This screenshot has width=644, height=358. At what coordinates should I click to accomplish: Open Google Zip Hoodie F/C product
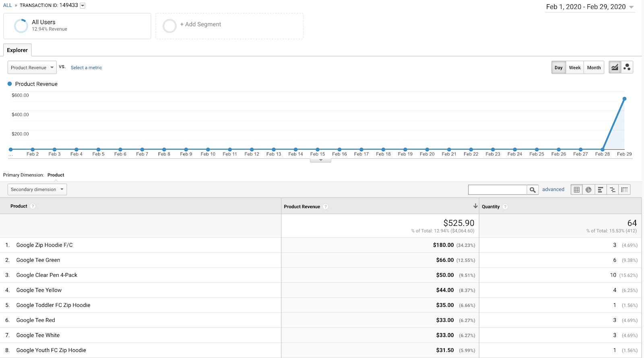point(44,245)
